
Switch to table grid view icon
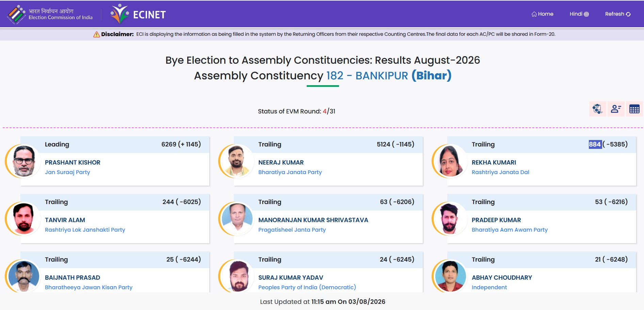coord(634,109)
